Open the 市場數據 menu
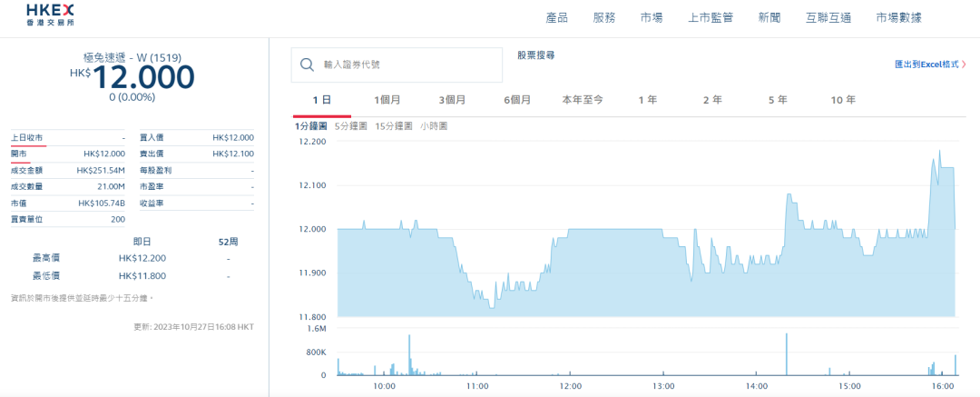980x397 pixels. tap(899, 17)
